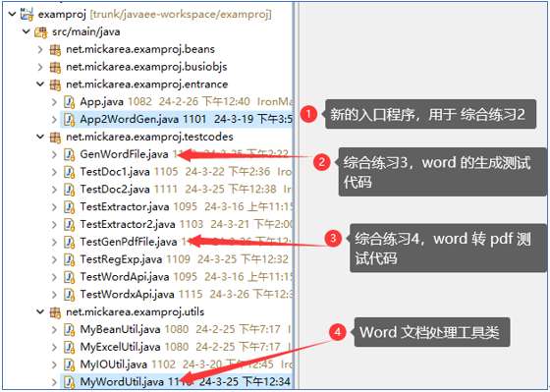Select the TestExtractor.java file name
This screenshot has width=550, height=392.
[125, 207]
